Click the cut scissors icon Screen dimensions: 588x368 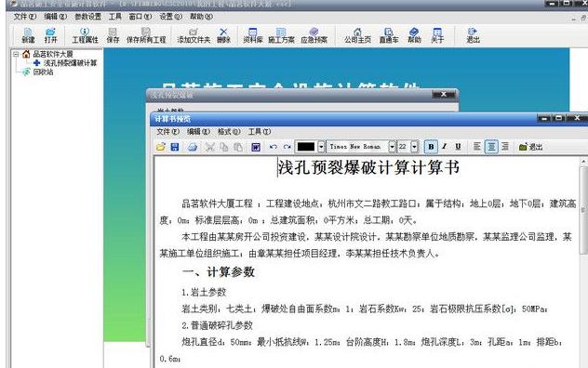coord(210,147)
